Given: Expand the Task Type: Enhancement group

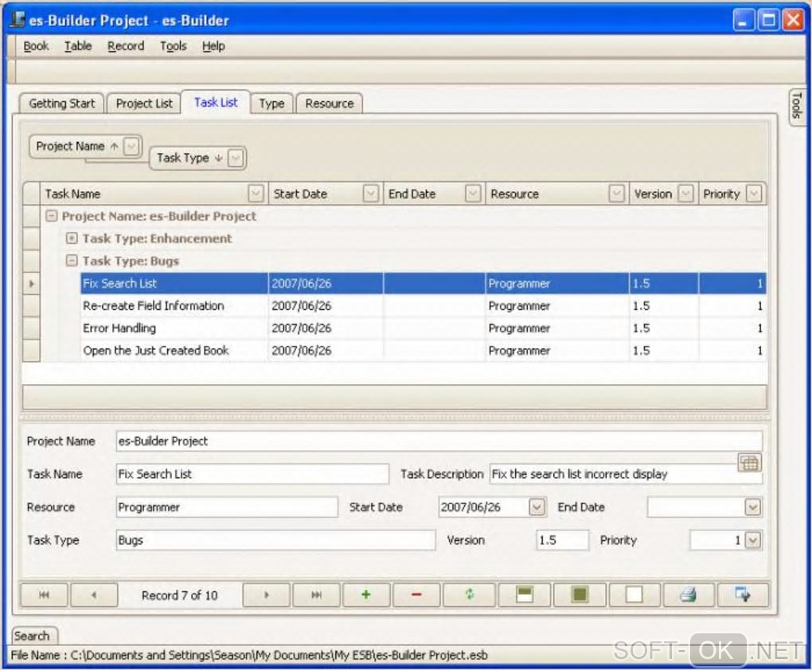Looking at the screenshot, I should pos(72,238).
